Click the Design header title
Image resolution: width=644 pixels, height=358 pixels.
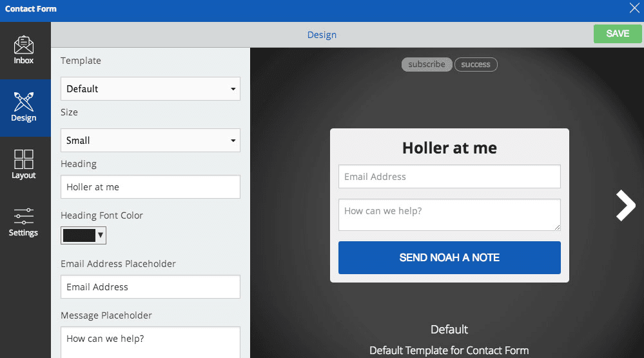click(322, 35)
